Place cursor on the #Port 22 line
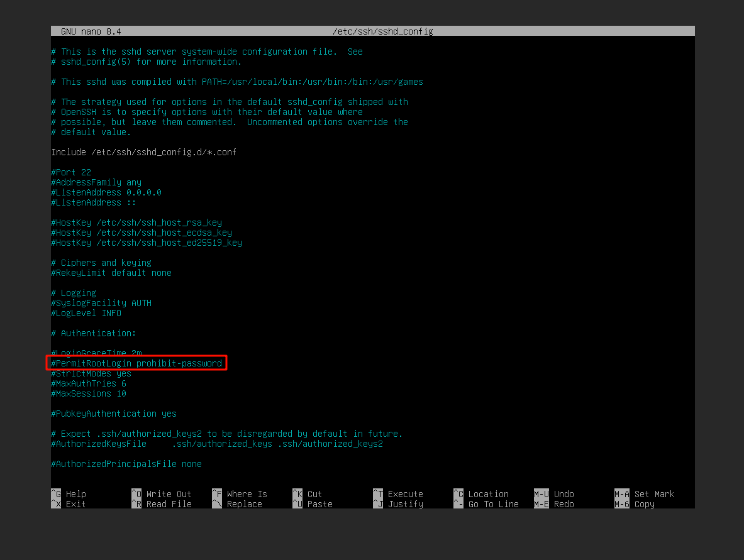This screenshot has height=560, width=744. 71,172
